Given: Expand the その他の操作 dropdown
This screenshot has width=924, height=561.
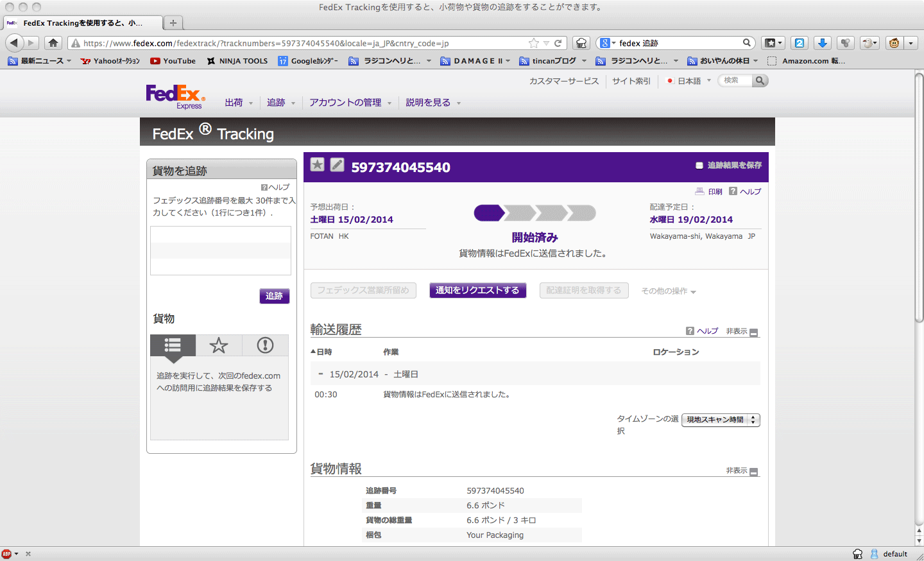Looking at the screenshot, I should pos(669,291).
